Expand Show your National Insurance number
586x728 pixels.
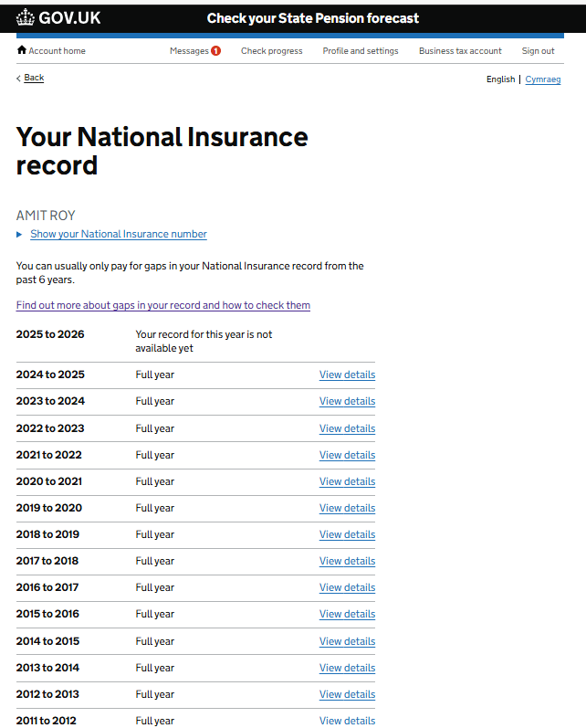coord(118,234)
